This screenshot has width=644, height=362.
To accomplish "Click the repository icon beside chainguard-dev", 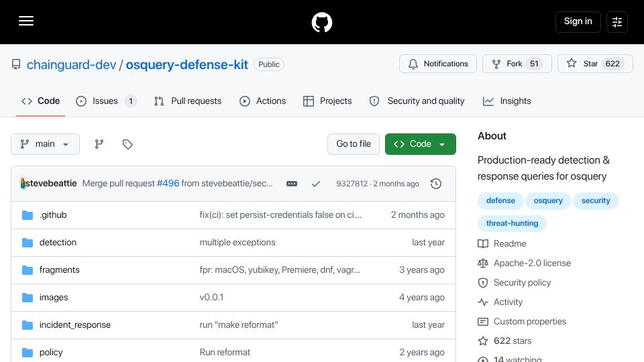I will (x=16, y=64).
